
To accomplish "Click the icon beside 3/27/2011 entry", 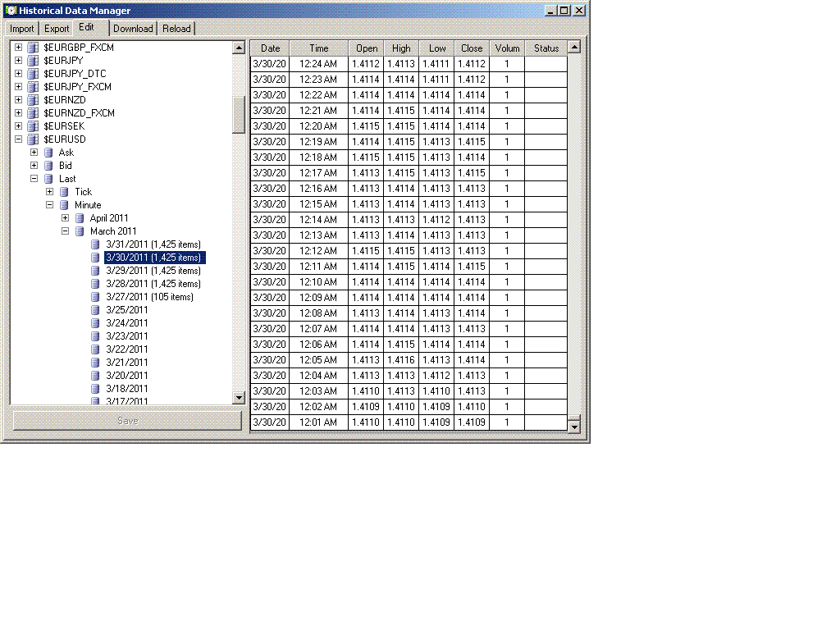I will tap(95, 297).
